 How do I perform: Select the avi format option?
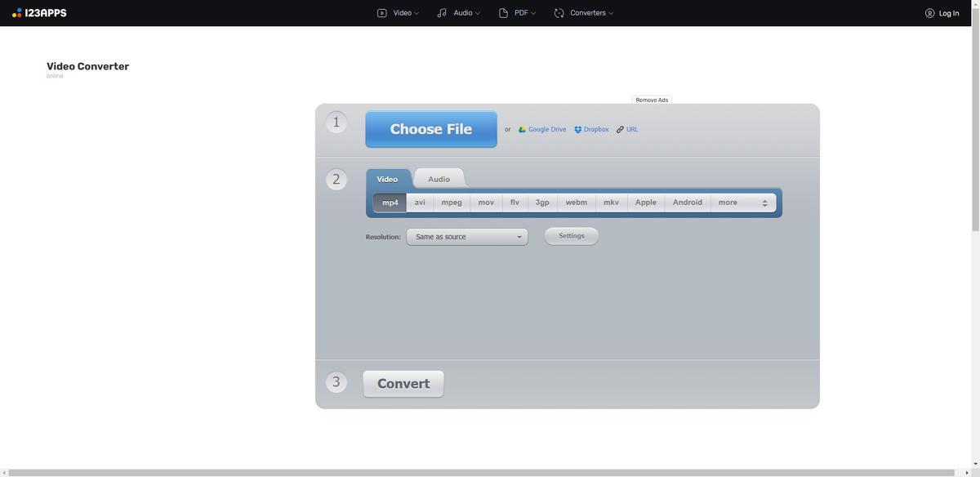coord(419,203)
